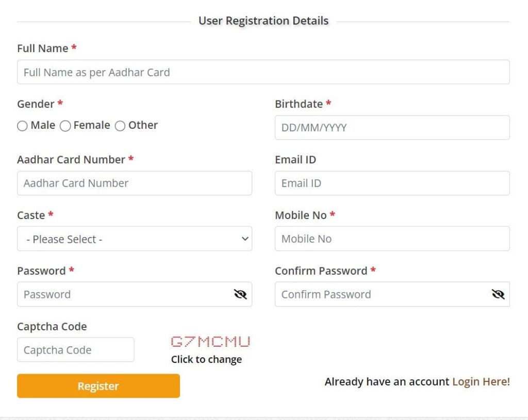This screenshot has width=528, height=420.
Task: Focus the Full Name input field
Action: click(263, 72)
